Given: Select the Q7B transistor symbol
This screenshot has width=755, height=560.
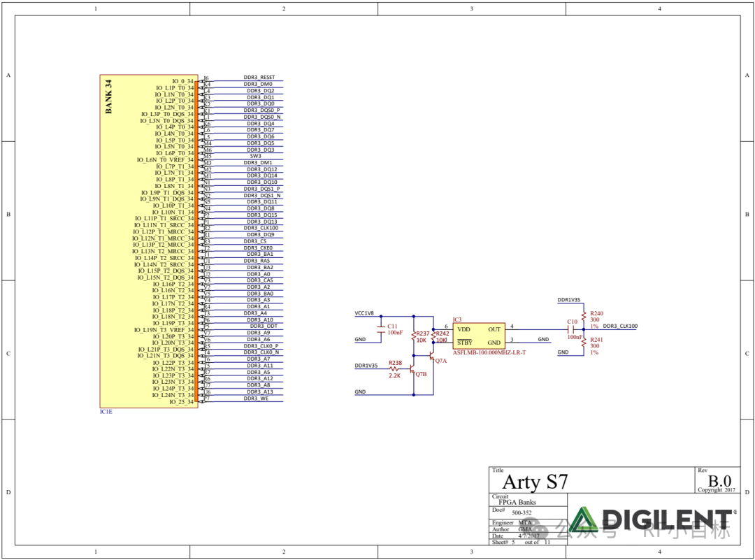Looking at the screenshot, I should click(x=412, y=369).
